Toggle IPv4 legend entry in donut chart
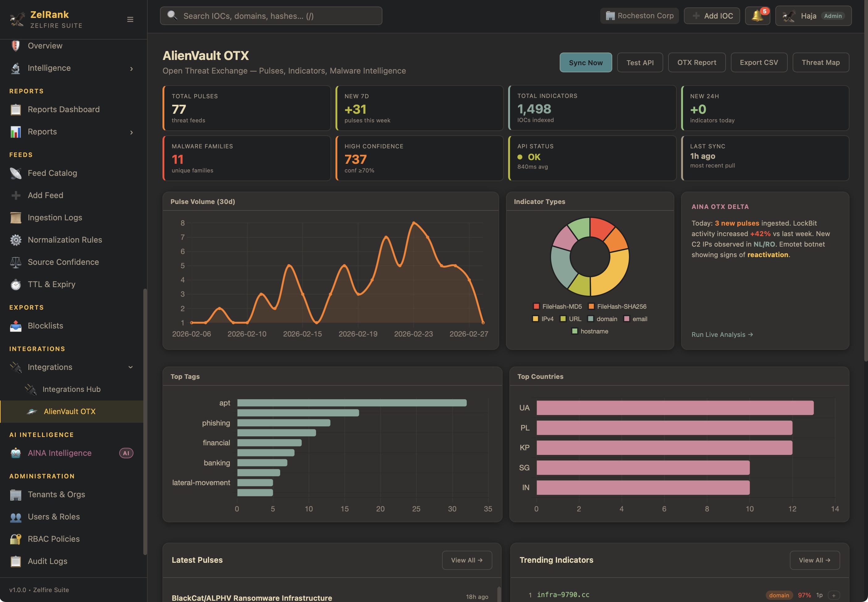 point(543,319)
